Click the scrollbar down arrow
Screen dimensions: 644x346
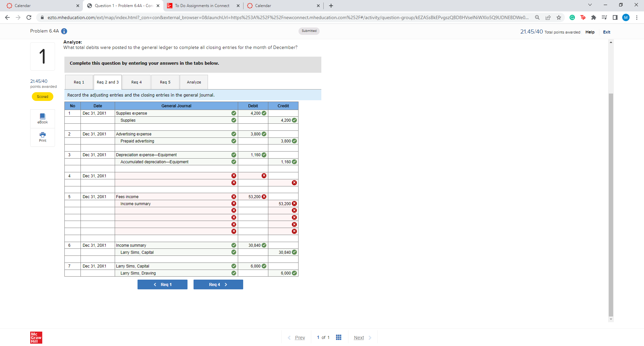[x=611, y=319]
